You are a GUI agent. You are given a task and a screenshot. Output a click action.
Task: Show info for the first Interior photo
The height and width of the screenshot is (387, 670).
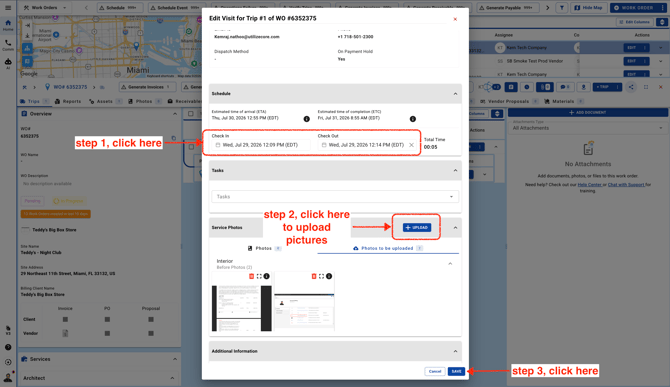click(267, 276)
